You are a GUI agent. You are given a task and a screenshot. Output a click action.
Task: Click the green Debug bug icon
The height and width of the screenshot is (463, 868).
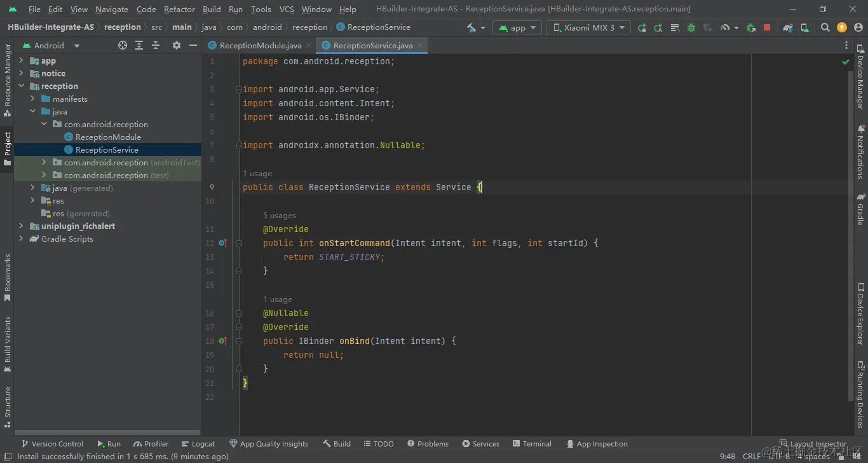tap(691, 27)
